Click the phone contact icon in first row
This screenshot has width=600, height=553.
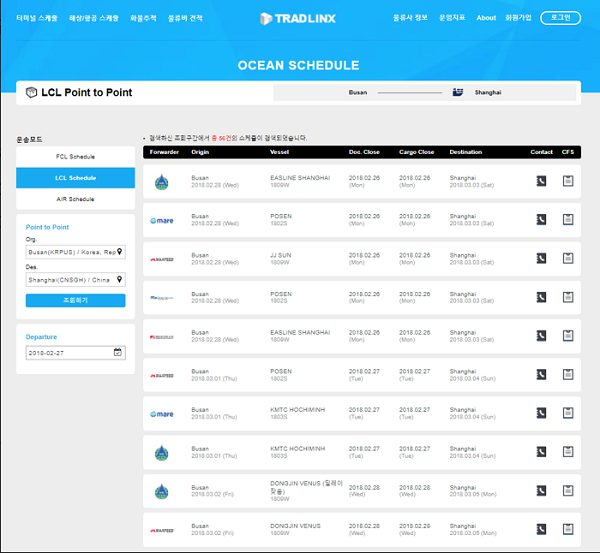tap(541, 181)
